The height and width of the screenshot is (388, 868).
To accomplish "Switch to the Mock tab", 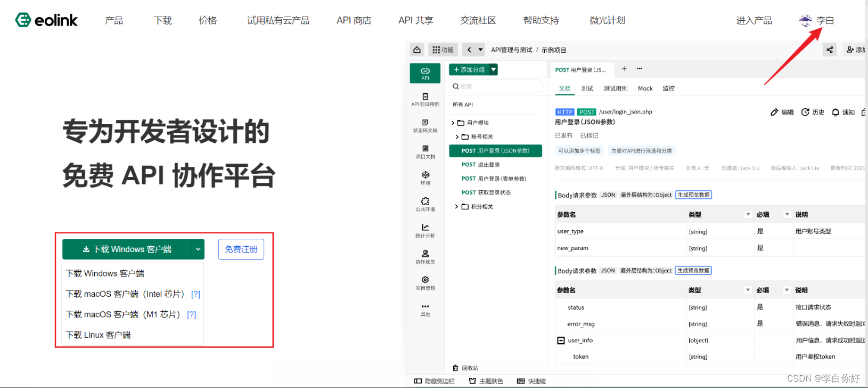I will click(x=645, y=88).
